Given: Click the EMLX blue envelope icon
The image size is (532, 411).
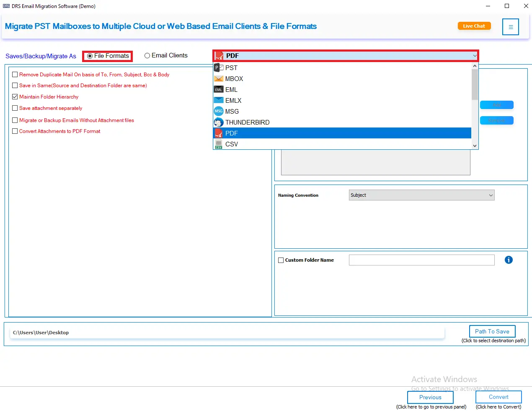Looking at the screenshot, I should coord(219,100).
